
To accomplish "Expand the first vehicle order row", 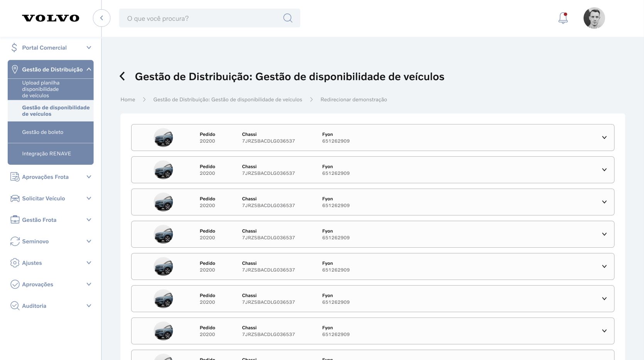I will click(x=604, y=138).
